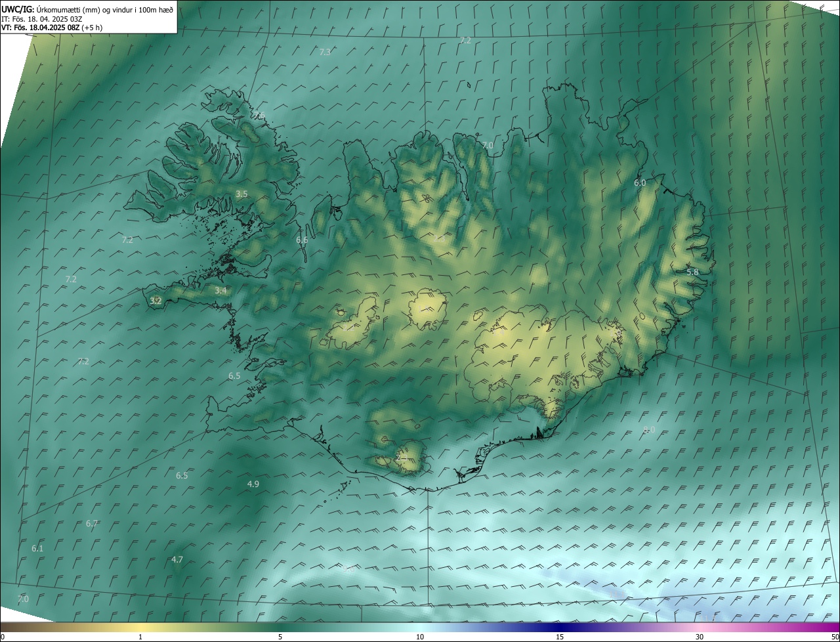Click the '3.5' value label in Westfjords

(x=241, y=194)
